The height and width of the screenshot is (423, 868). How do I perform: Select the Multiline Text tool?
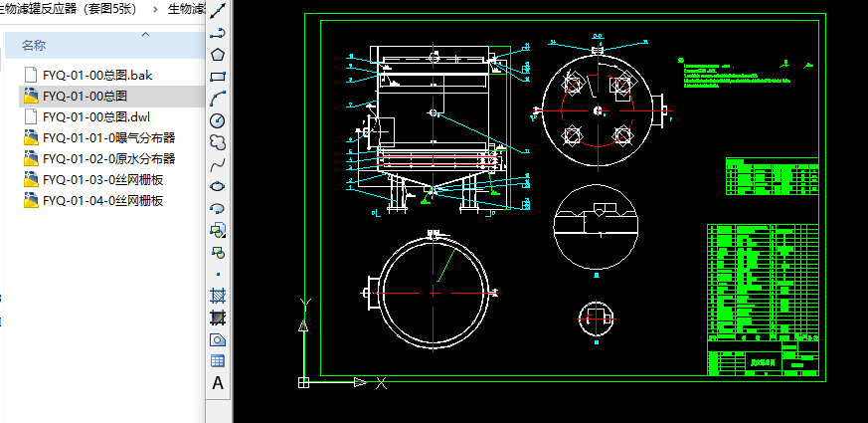click(218, 383)
